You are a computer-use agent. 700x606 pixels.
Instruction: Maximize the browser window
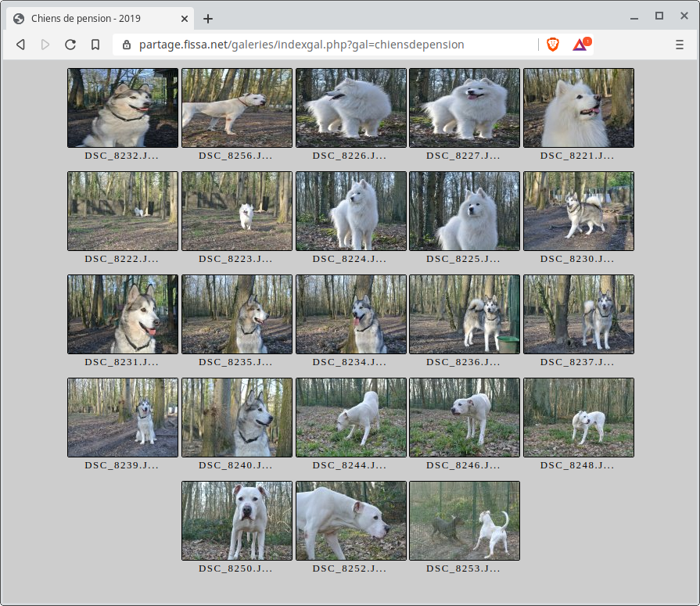(659, 16)
